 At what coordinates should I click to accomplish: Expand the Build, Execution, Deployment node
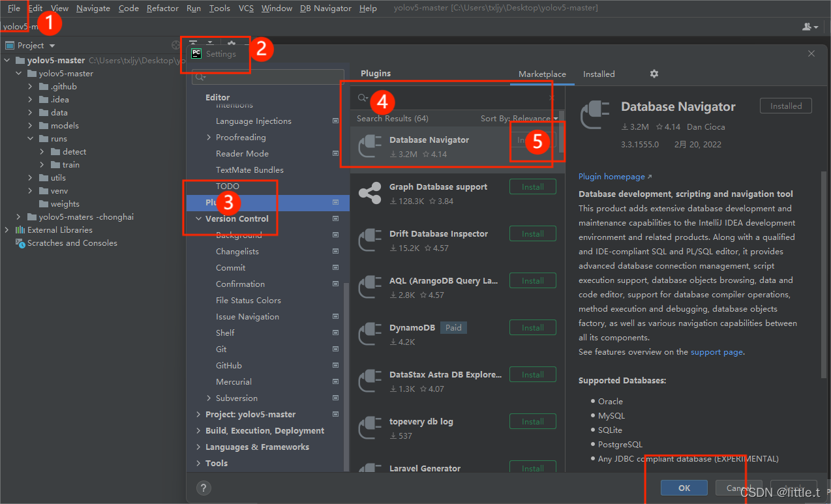[x=198, y=431]
